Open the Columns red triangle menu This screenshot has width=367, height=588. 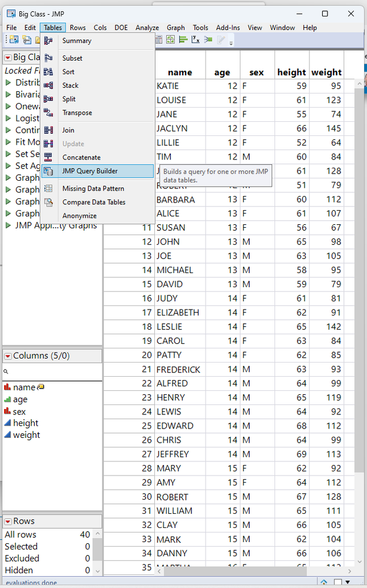[x=8, y=356]
